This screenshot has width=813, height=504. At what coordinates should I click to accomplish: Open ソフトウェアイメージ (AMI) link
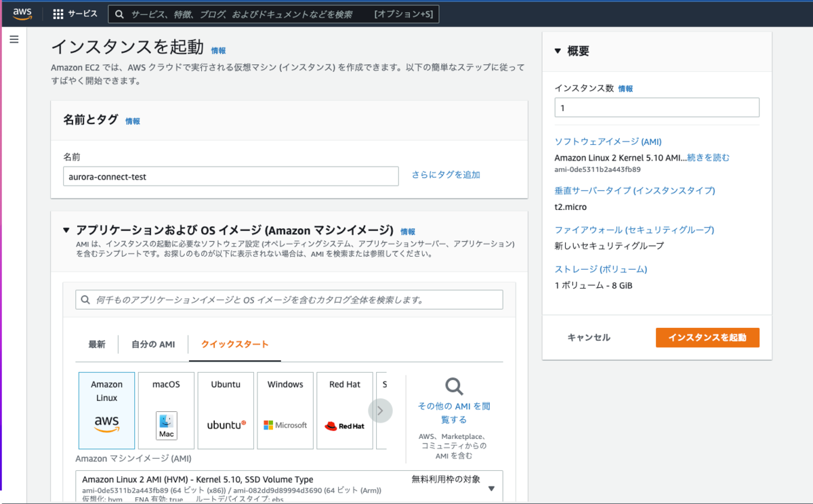click(x=608, y=142)
